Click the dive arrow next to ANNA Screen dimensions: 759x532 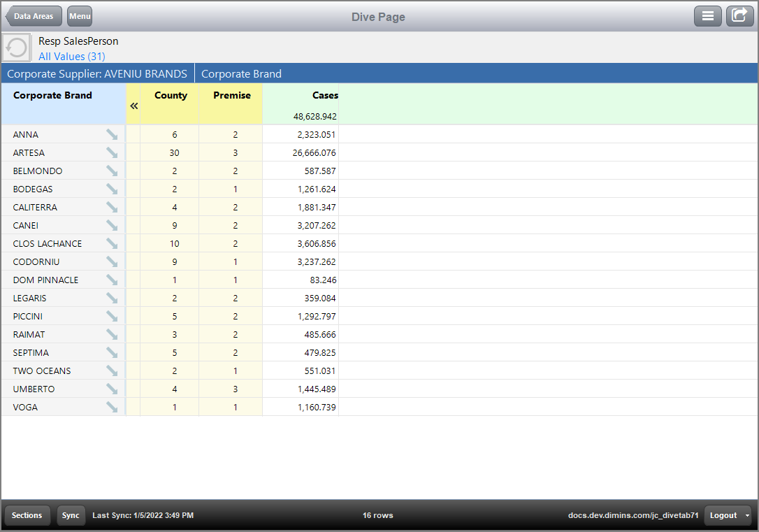[112, 135]
